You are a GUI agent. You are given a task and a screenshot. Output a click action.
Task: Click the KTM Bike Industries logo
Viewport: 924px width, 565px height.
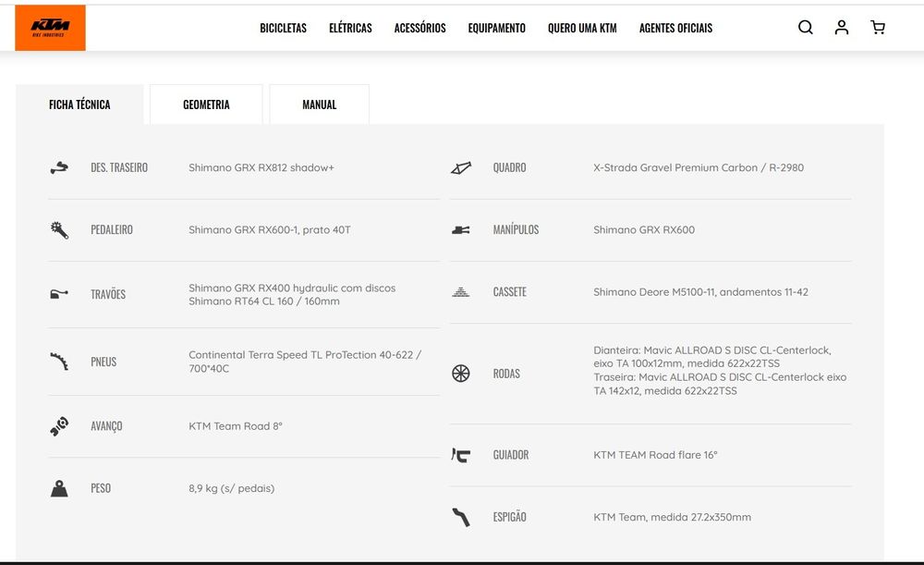click(50, 28)
